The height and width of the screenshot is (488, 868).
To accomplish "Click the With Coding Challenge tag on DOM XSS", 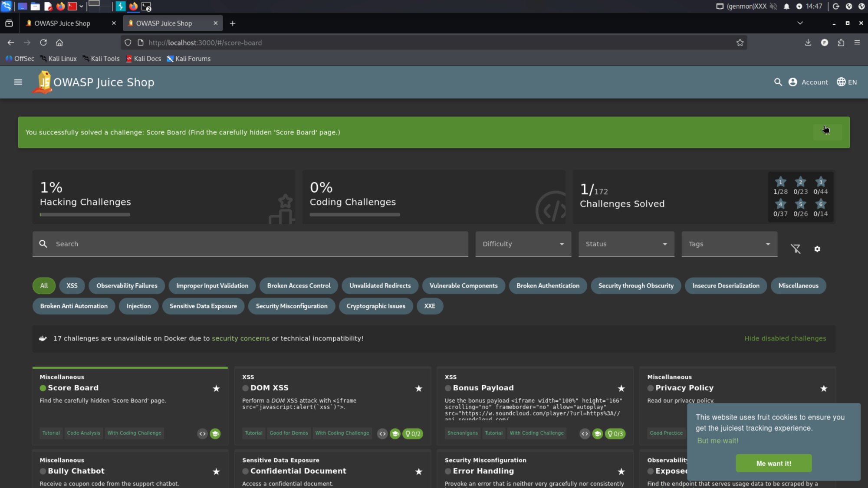I will pos(342,433).
